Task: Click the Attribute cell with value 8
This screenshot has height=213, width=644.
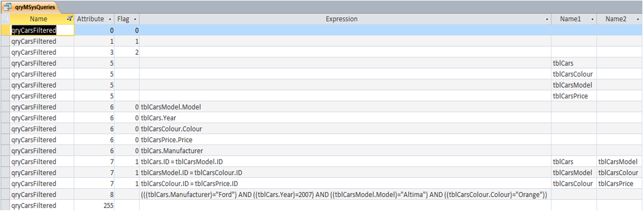Action: (94, 195)
